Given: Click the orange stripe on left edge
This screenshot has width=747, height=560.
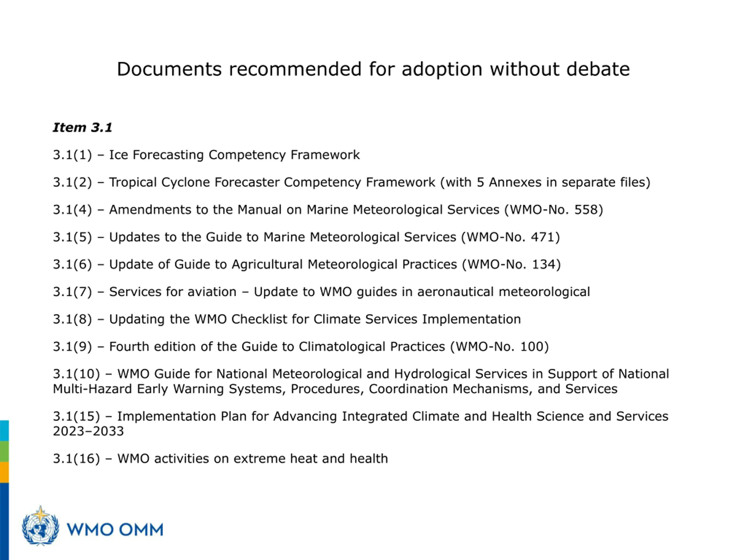Looking at the screenshot, I should tap(4, 472).
